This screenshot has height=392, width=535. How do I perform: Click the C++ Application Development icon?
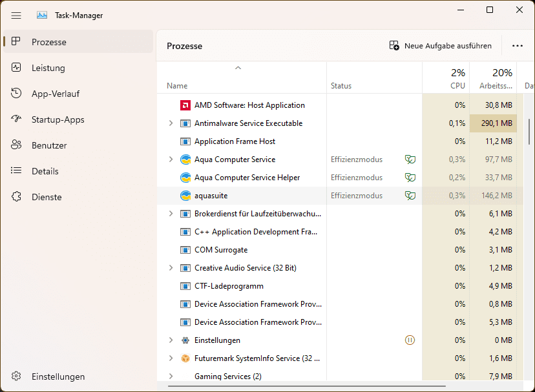coord(185,232)
